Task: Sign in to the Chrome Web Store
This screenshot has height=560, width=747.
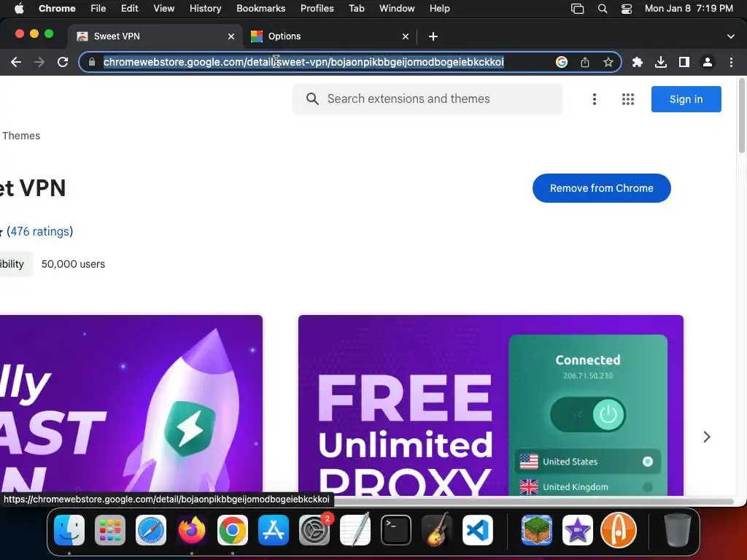Action: 686,99
